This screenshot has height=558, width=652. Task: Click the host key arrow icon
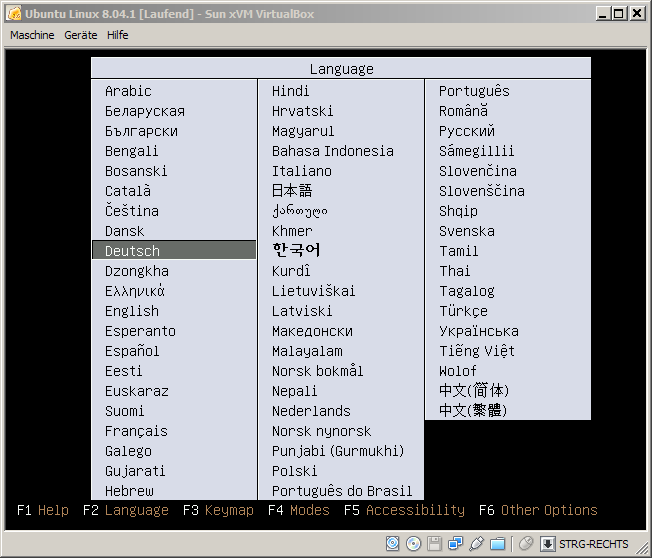(548, 543)
